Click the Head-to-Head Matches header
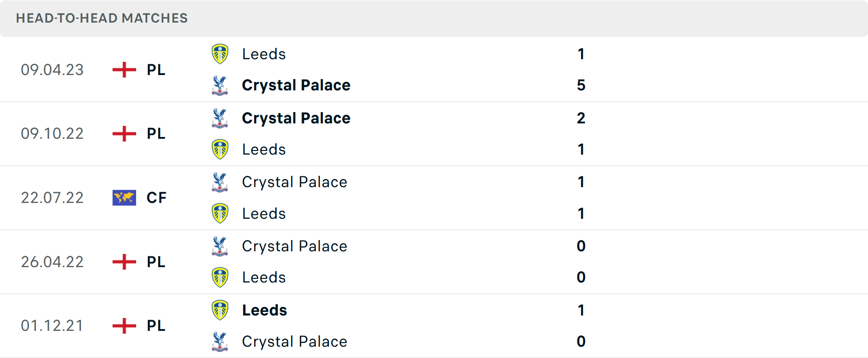868x358 pixels. tap(102, 18)
